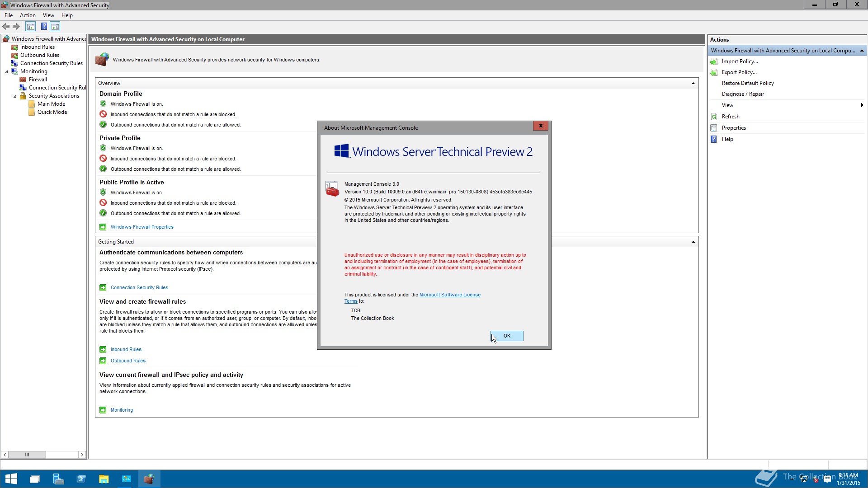Toggle the Show/Hide Action Pane toolbar icon
This screenshot has width=868, height=488.
tap(55, 27)
